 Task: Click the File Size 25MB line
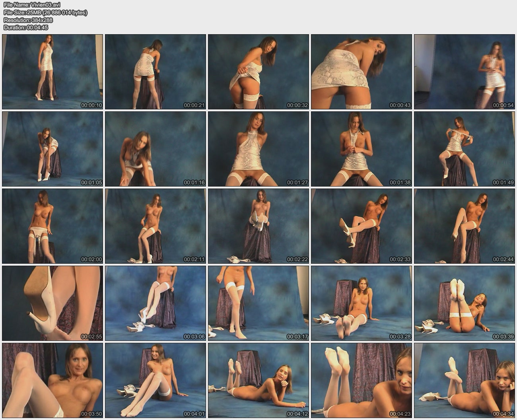(x=45, y=12)
